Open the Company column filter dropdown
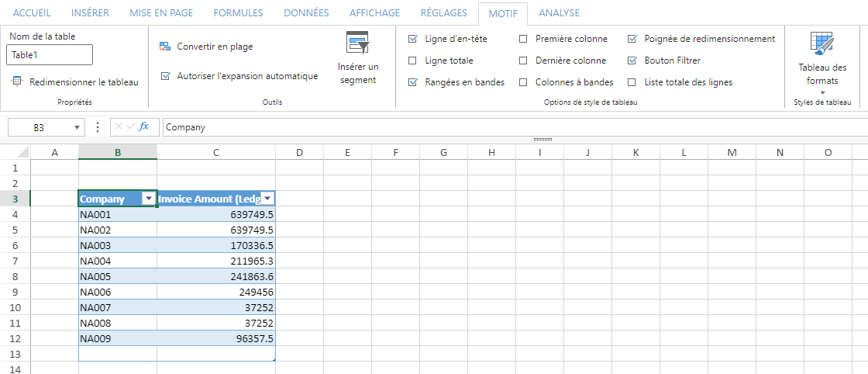The height and width of the screenshot is (374, 868). pos(148,199)
